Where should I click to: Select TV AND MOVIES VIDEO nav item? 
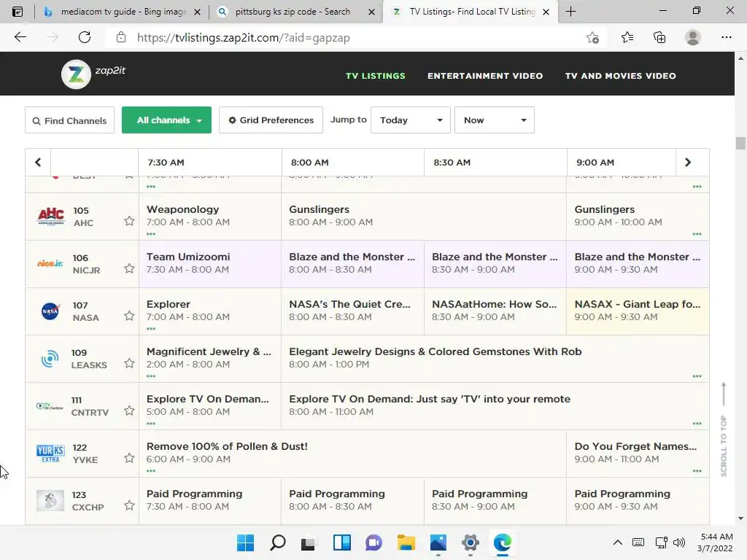(x=620, y=76)
